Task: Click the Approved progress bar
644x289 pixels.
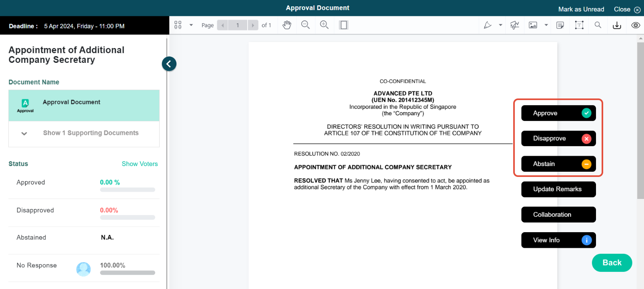Action: tap(128, 190)
